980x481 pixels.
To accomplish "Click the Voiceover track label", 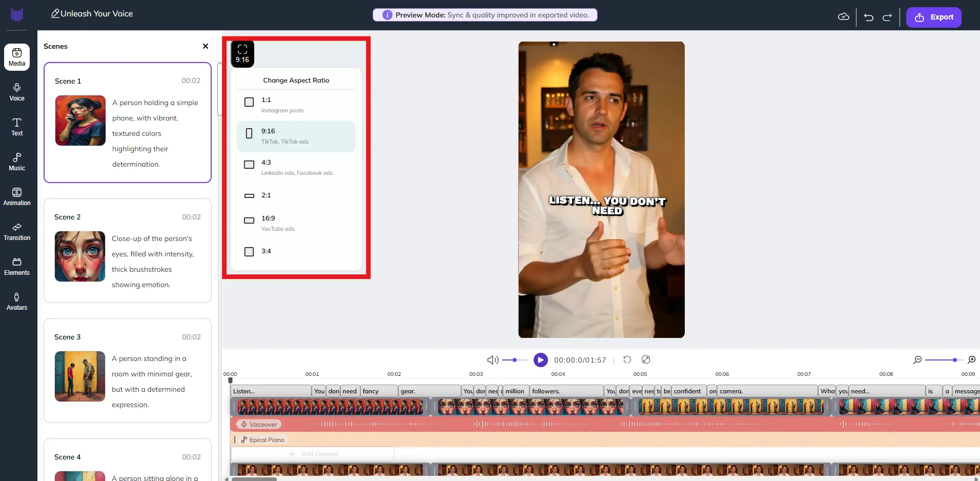I will coord(259,425).
